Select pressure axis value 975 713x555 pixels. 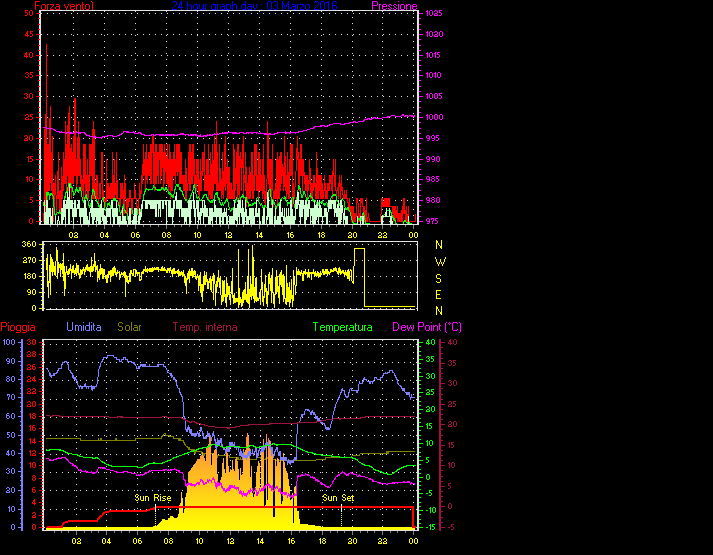pos(432,221)
